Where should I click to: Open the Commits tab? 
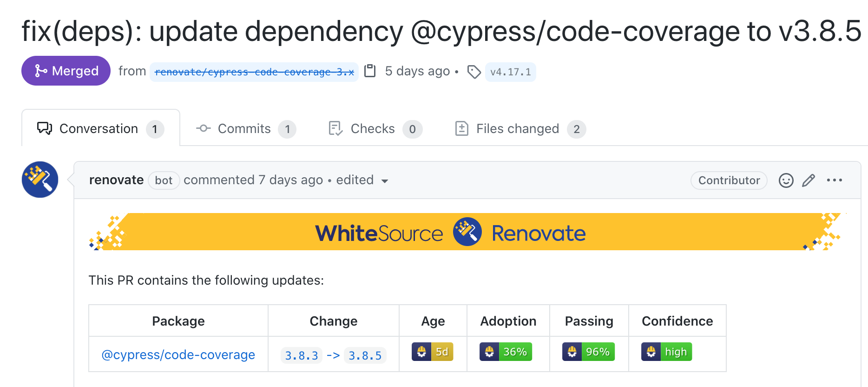[x=246, y=129]
